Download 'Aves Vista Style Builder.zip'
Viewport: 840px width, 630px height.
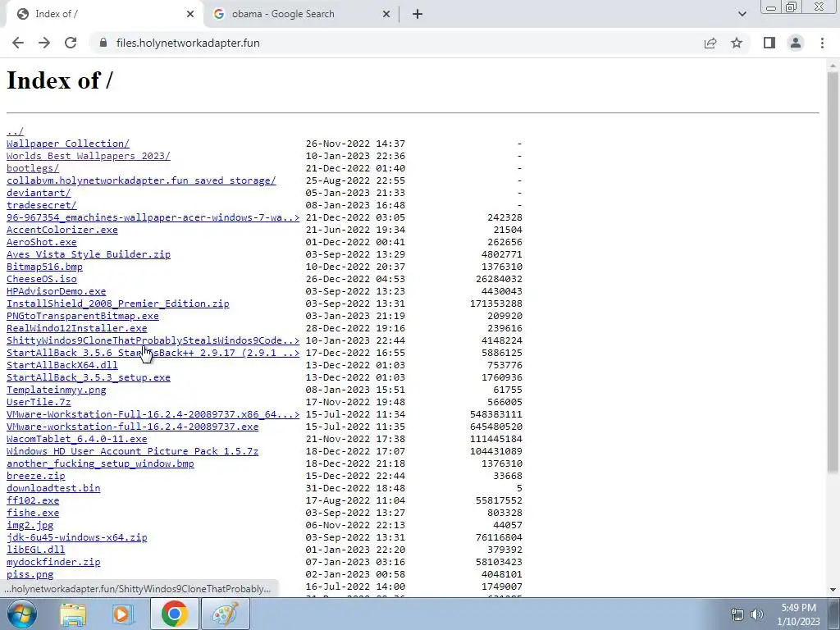89,254
